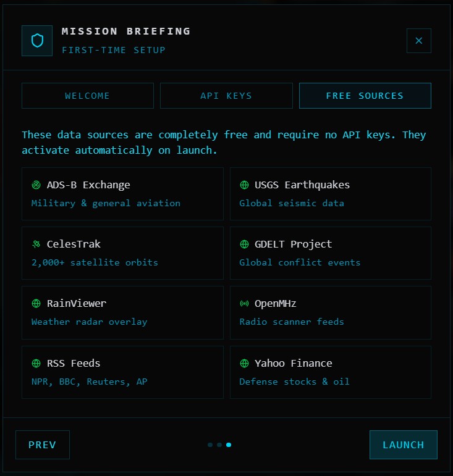Screen dimensions: 453x476
Task: Click the globe icon beside Yahoo Finance
Action: pyautogui.click(x=244, y=363)
